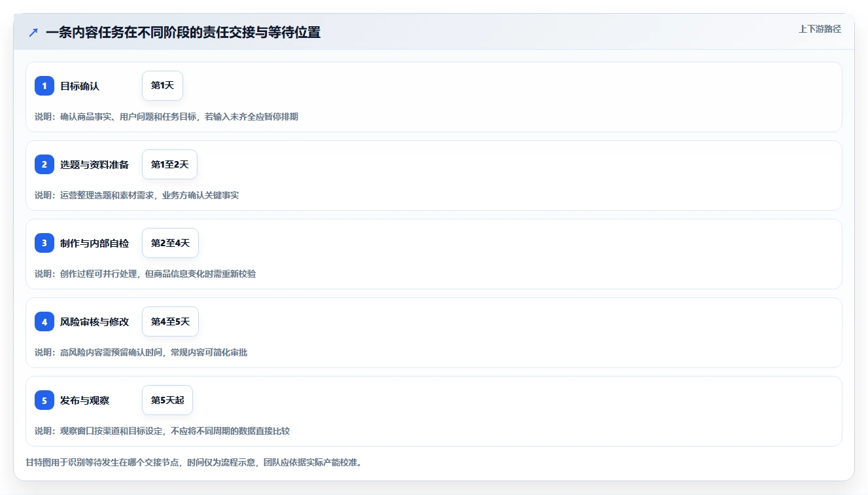This screenshot has width=868, height=495.
Task: Select the 第2至4天 time chip
Action: [170, 243]
